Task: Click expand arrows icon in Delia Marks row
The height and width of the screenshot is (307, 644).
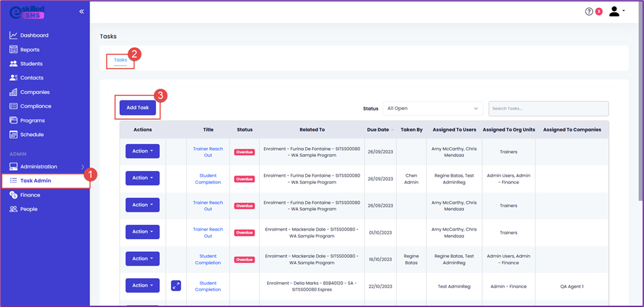Action: (176, 286)
